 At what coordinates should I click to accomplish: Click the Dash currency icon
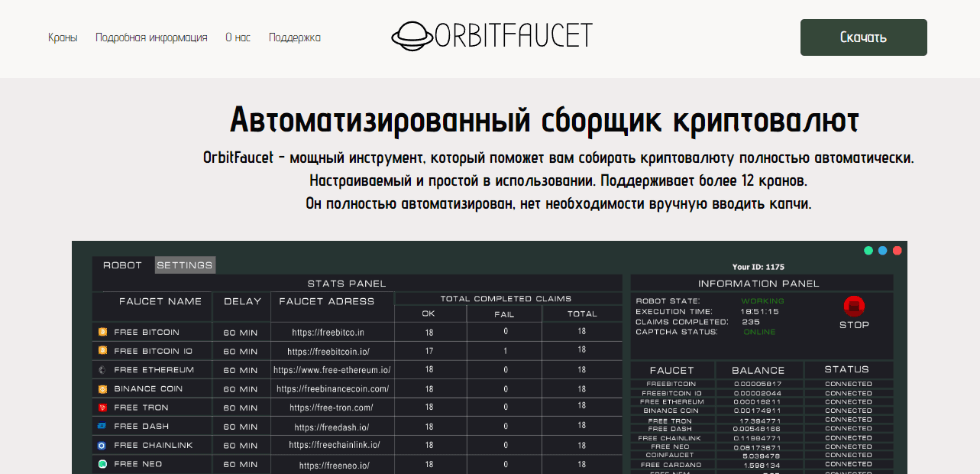click(100, 426)
